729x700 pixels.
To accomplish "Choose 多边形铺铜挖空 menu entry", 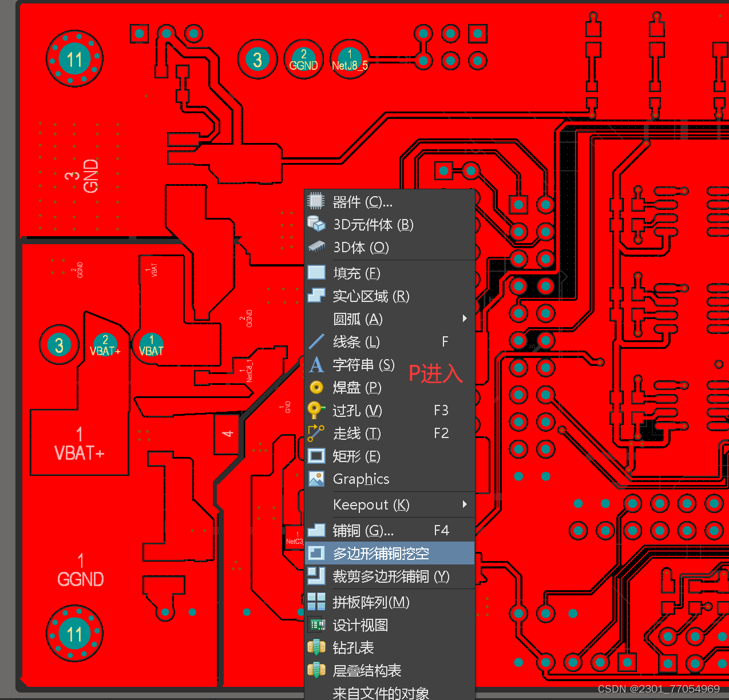I will point(390,553).
